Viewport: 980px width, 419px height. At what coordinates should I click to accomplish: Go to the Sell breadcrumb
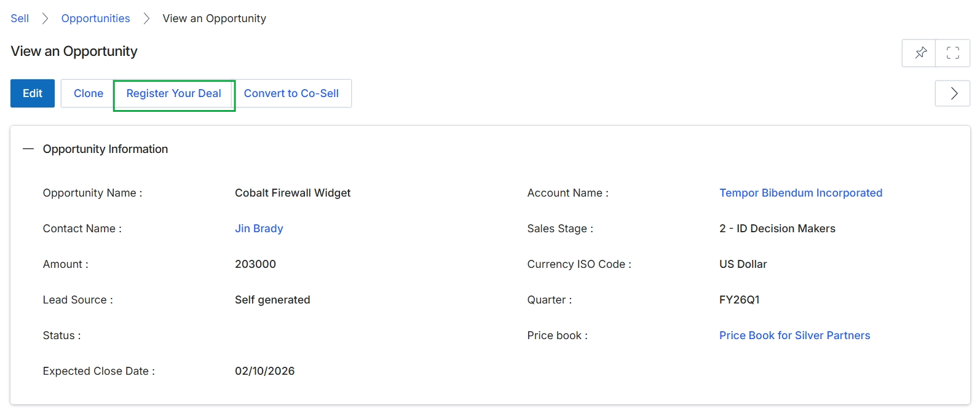coord(20,18)
